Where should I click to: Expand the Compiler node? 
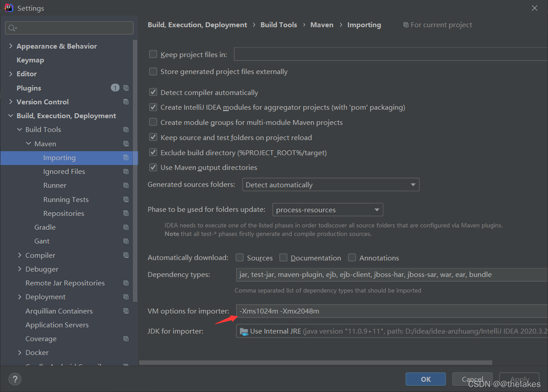click(x=20, y=255)
